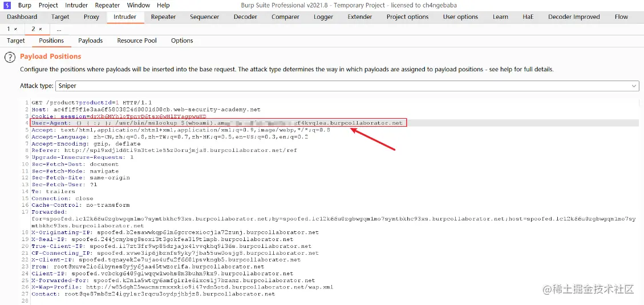Screen dimensions: 644x305
Task: Open the Learn tab
Action: [x=500, y=17]
